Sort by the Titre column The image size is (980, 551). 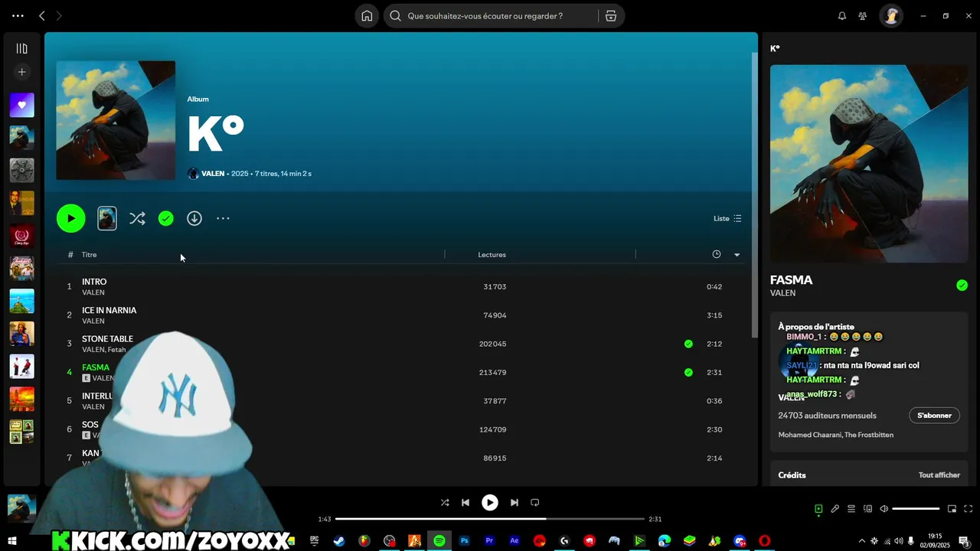pos(90,255)
